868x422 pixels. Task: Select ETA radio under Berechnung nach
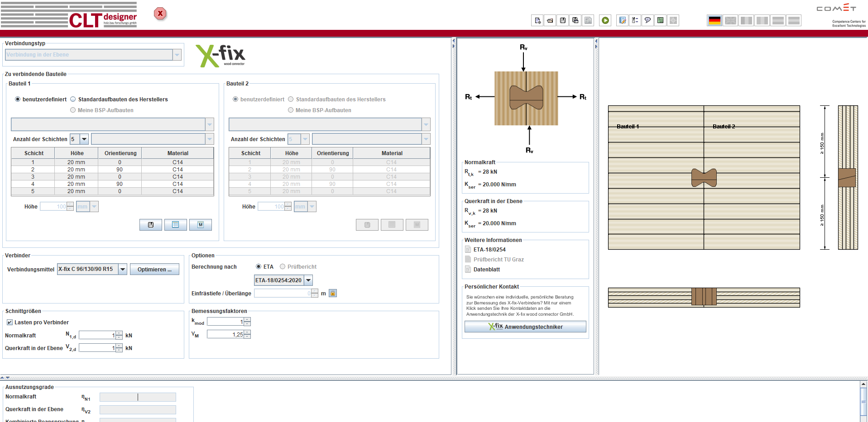[259, 267]
